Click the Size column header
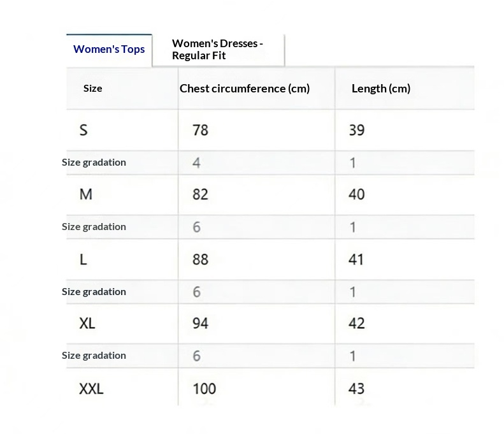The image size is (504, 434). point(92,89)
